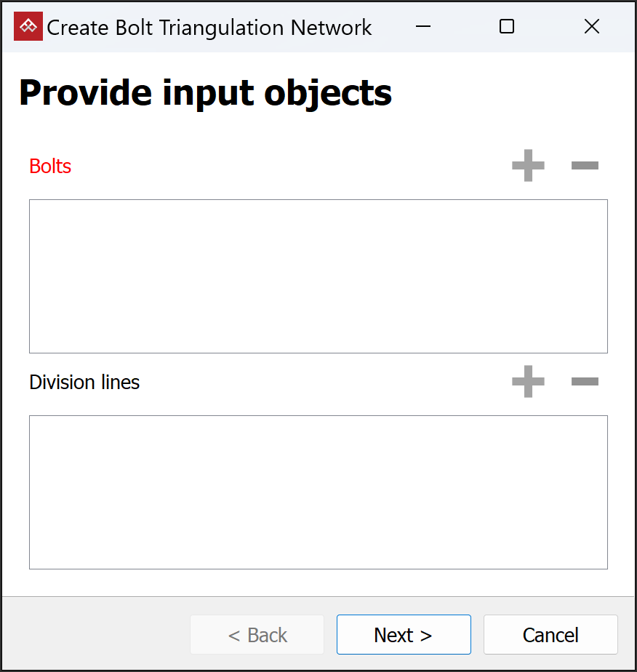Maximize the Create Bolt Triangulation Network dialog
Image resolution: width=637 pixels, height=672 pixels.
(x=507, y=27)
